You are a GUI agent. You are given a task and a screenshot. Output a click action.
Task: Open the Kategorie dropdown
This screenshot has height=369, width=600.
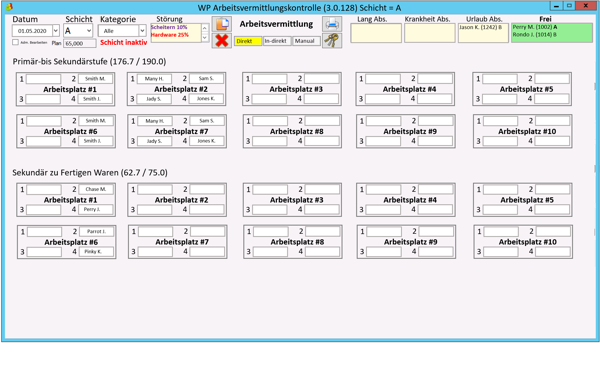click(x=142, y=31)
